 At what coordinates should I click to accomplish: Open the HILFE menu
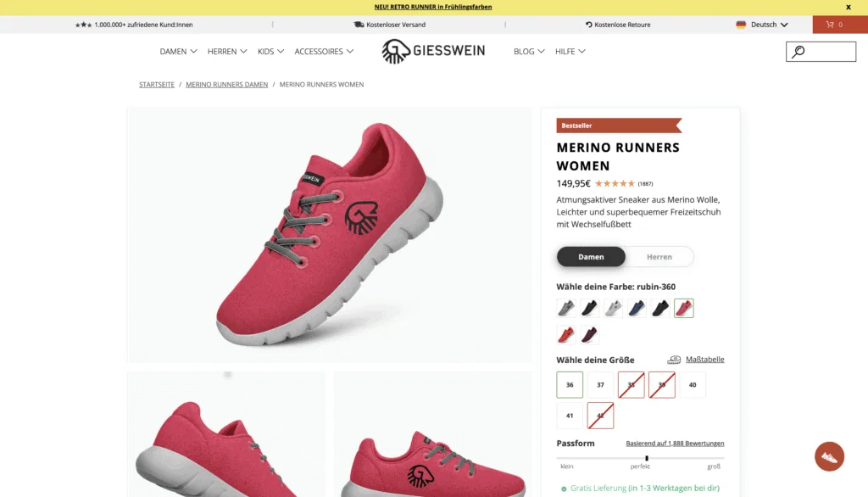(570, 51)
